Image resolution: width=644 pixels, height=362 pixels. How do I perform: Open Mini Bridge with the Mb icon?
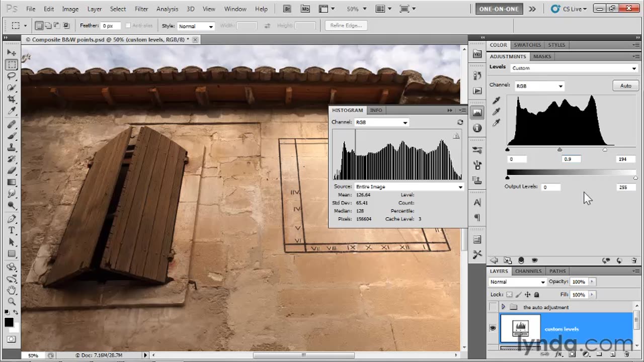tap(305, 9)
